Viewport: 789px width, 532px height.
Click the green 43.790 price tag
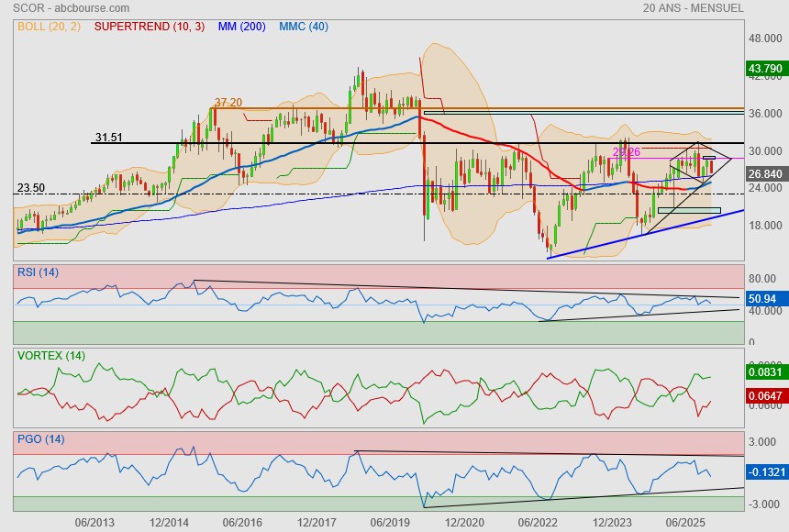pos(765,68)
